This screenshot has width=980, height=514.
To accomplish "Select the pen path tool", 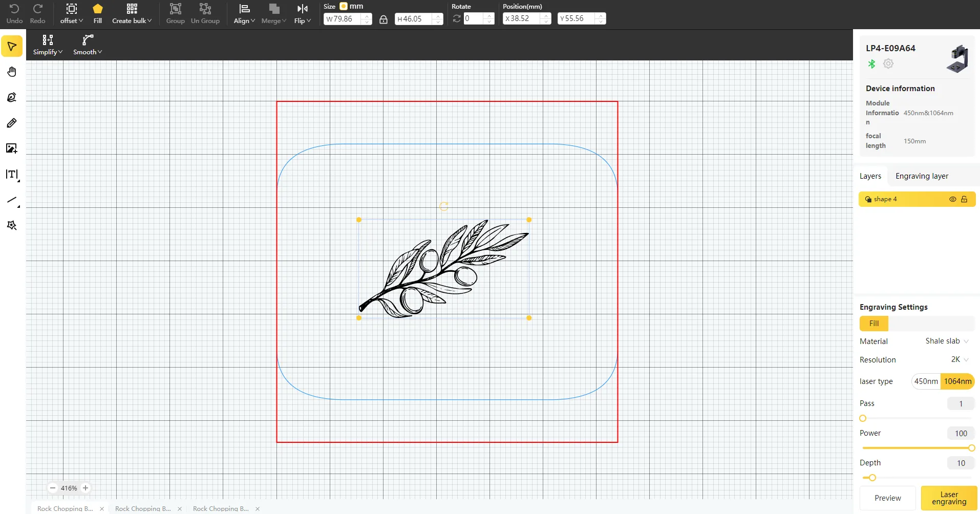I will point(12,97).
